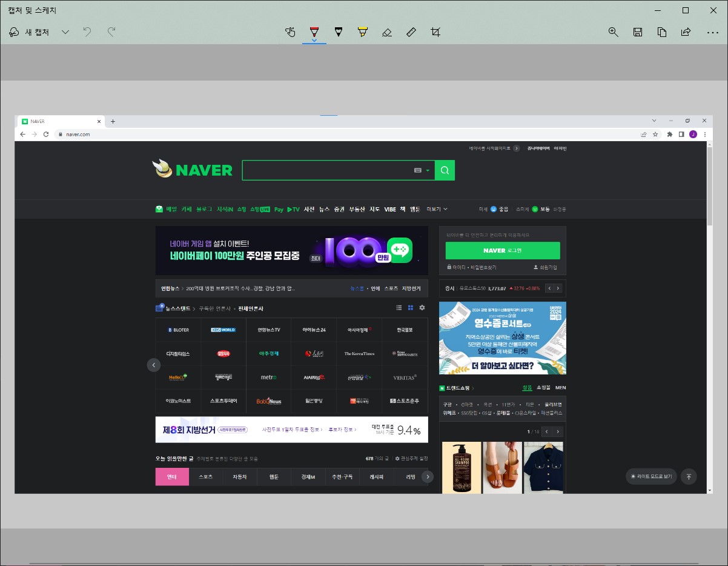Select the ruler tool
This screenshot has width=728, height=566.
411,32
